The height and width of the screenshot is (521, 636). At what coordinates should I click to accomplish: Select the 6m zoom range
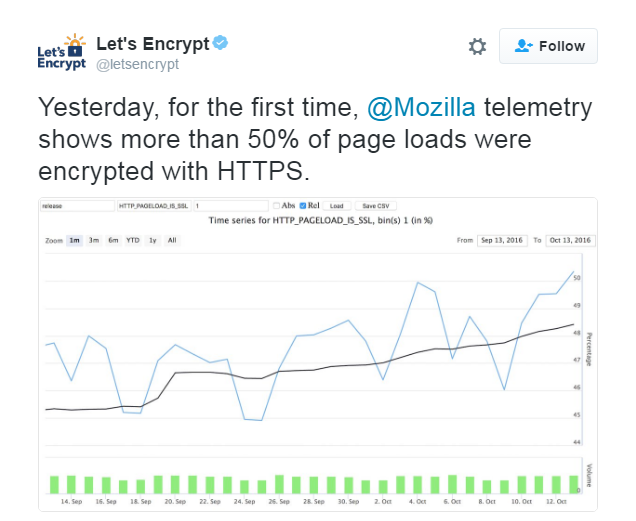point(113,240)
